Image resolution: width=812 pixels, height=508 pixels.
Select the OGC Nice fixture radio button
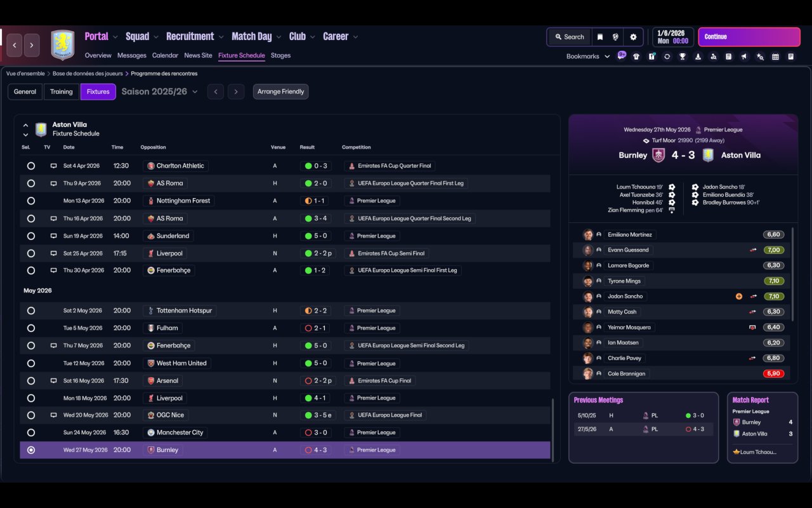[x=31, y=415]
